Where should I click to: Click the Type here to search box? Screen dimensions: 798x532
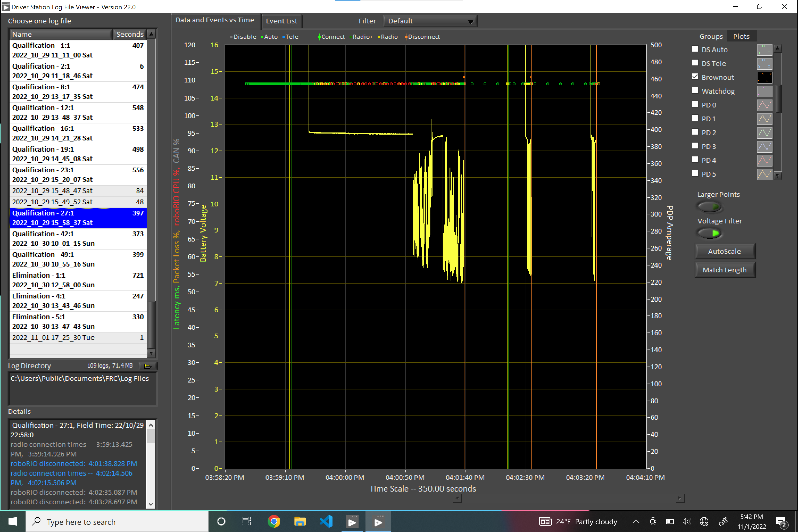[x=117, y=522]
